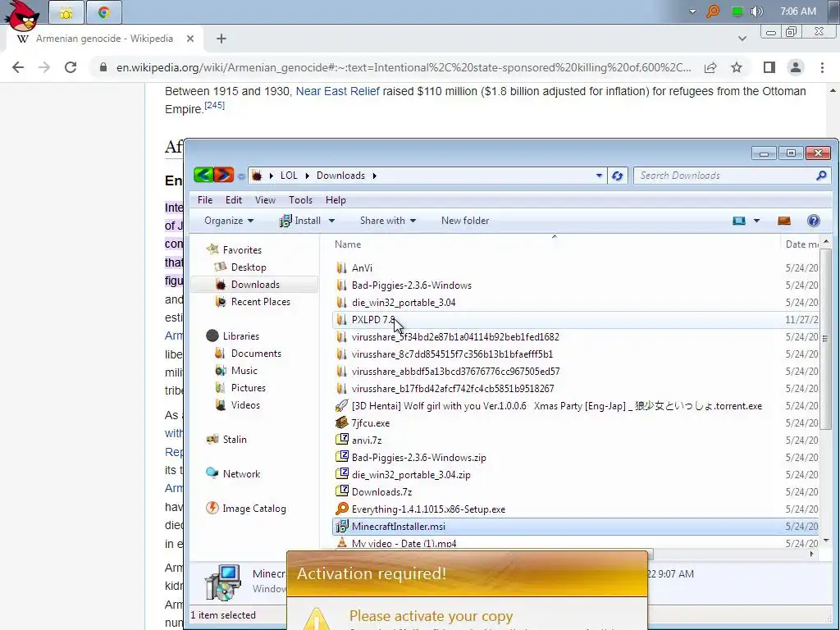Select Downloads in Favorites sidebar
The image size is (840, 630).
click(255, 285)
